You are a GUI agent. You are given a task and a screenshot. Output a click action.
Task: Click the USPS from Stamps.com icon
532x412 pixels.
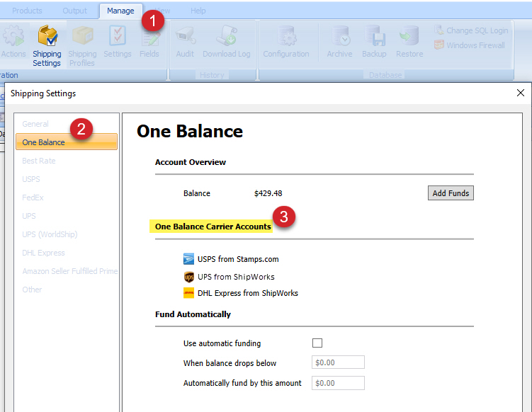point(188,258)
